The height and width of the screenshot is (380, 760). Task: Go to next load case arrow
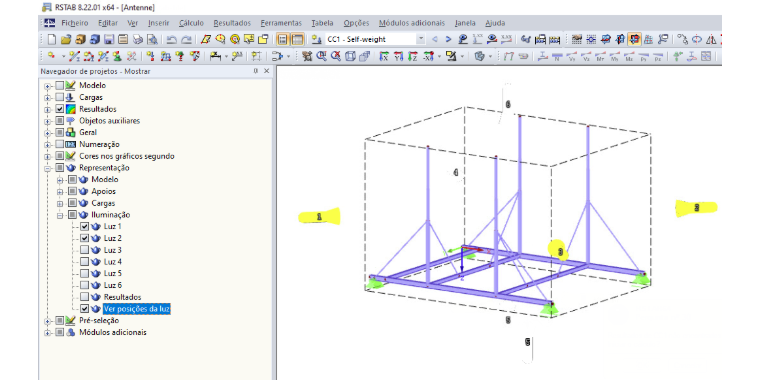tap(448, 39)
